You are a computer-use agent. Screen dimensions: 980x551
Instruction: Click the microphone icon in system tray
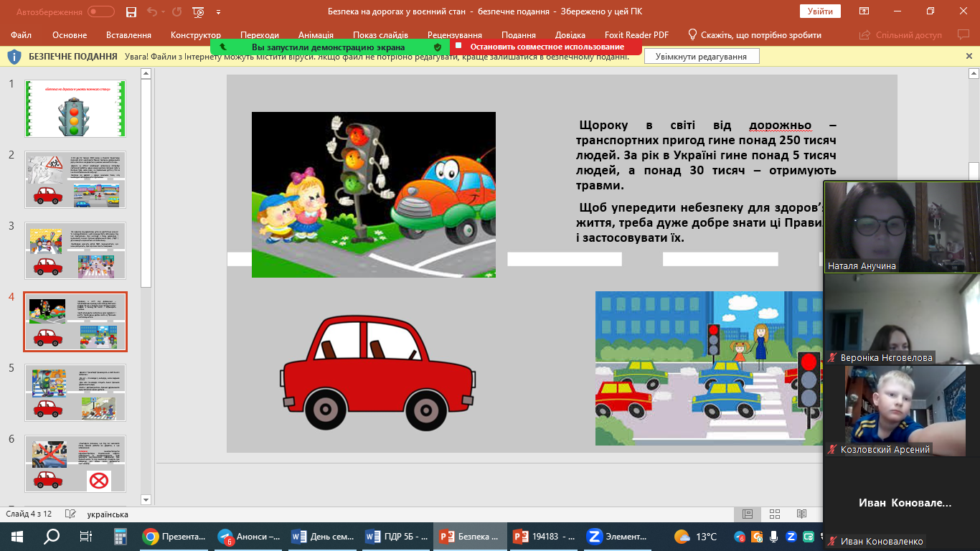click(x=773, y=536)
